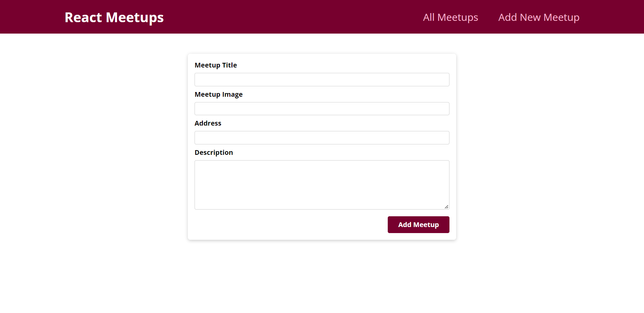Click the Meetup Image label
The image size is (644, 313).
(x=218, y=94)
